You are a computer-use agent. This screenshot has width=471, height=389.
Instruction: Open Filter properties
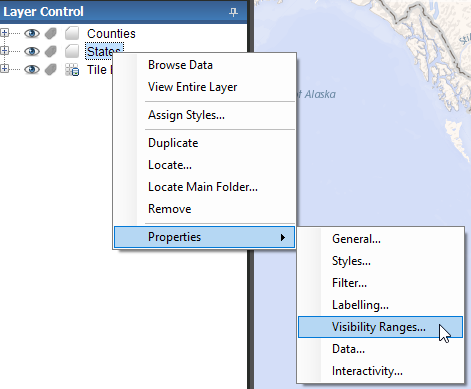380,283
